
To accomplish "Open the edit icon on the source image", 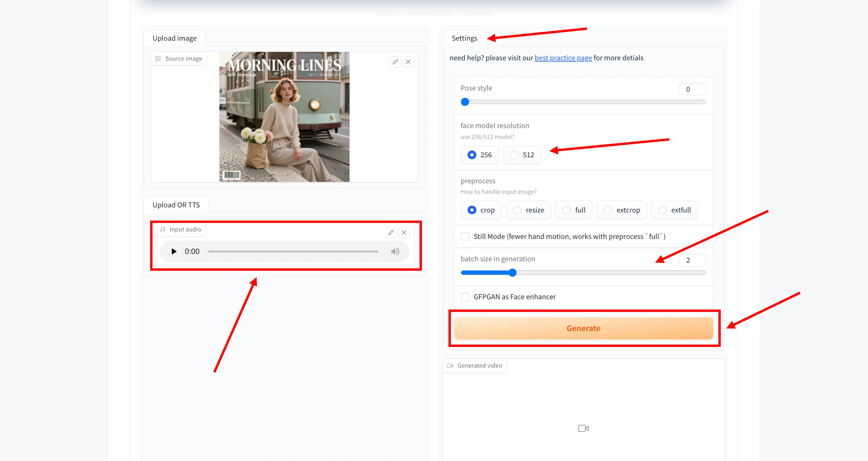I will 395,62.
